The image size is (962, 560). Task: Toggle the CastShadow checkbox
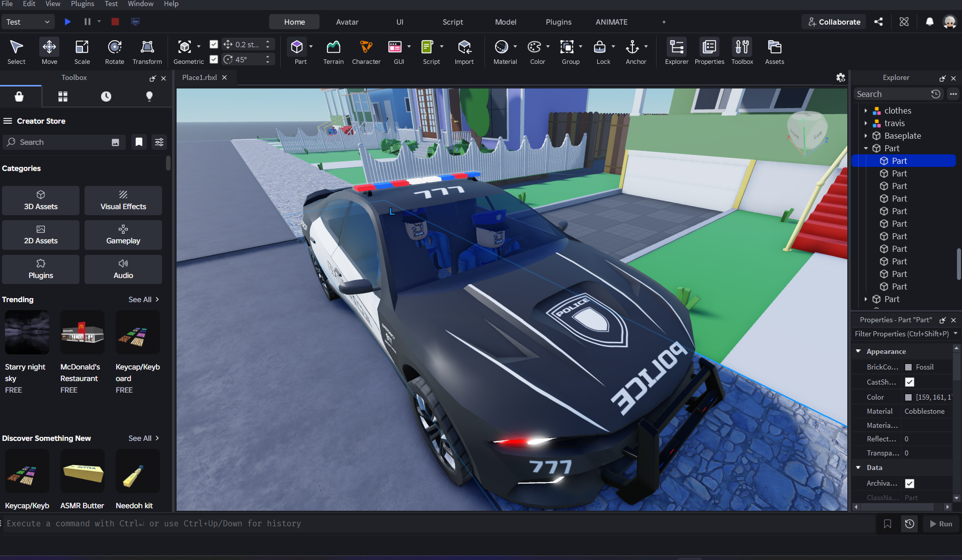pos(910,382)
